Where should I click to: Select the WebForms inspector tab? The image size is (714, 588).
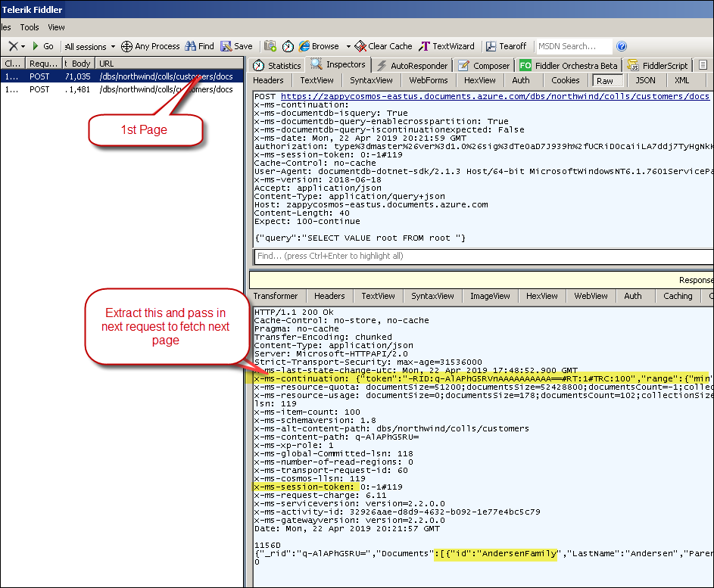(428, 80)
